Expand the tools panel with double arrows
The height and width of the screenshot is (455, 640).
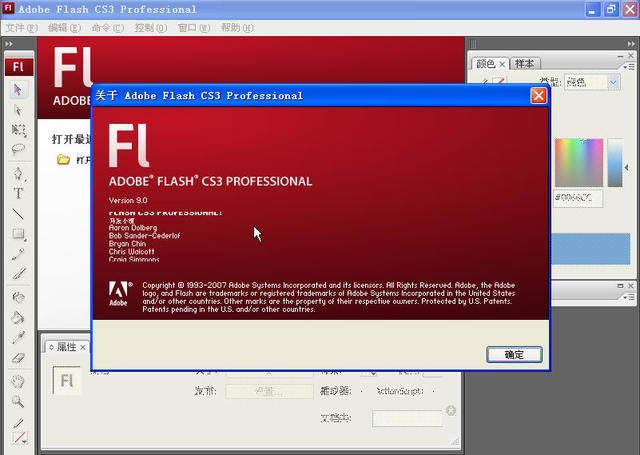pyautogui.click(x=9, y=44)
